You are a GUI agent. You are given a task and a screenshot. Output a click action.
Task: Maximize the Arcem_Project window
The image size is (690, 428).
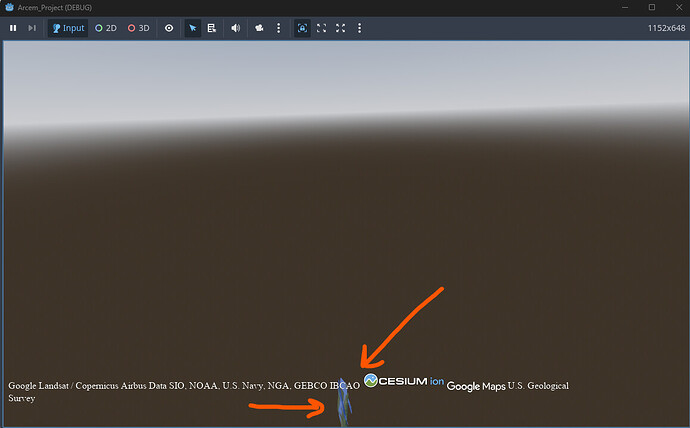[652, 7]
